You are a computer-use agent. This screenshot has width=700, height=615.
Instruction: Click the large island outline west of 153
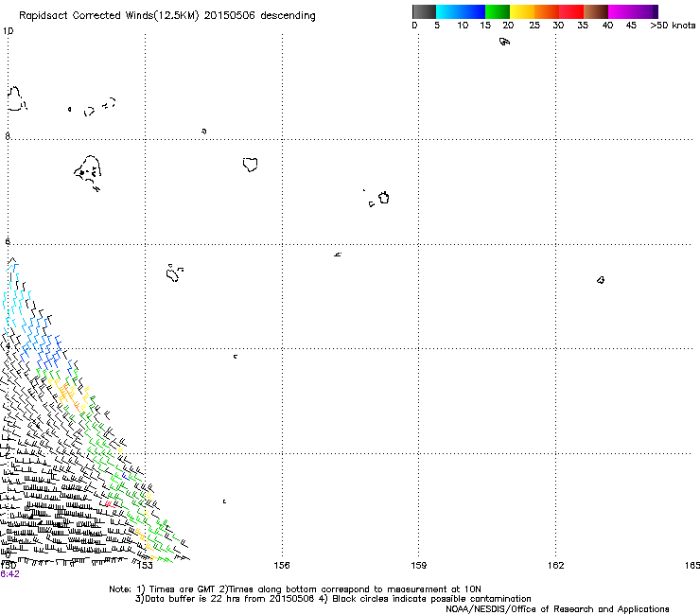[x=88, y=173]
